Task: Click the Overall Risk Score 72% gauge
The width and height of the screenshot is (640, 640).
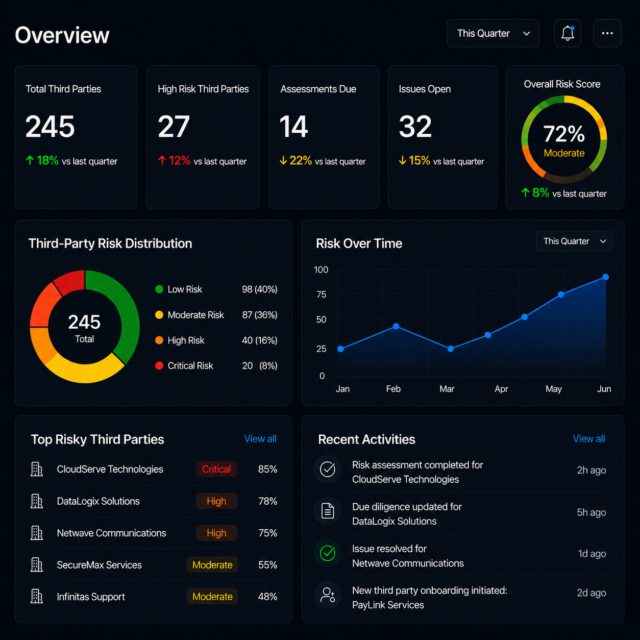Action: [x=564, y=139]
